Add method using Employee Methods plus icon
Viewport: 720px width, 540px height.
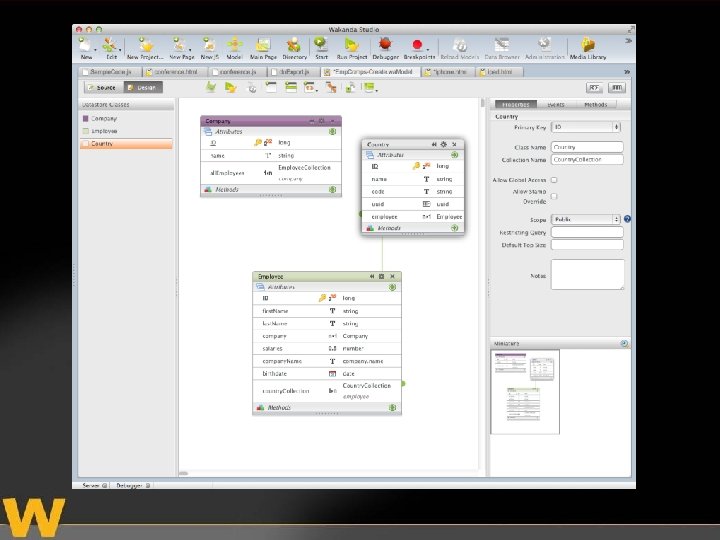392,407
